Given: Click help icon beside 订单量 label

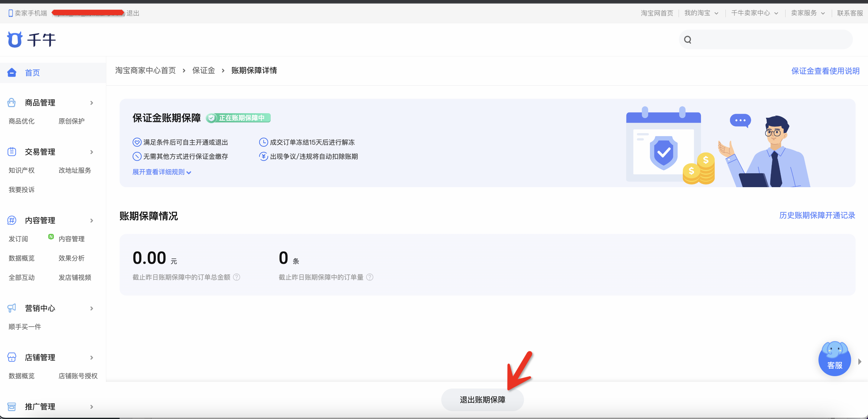Looking at the screenshot, I should click(370, 277).
